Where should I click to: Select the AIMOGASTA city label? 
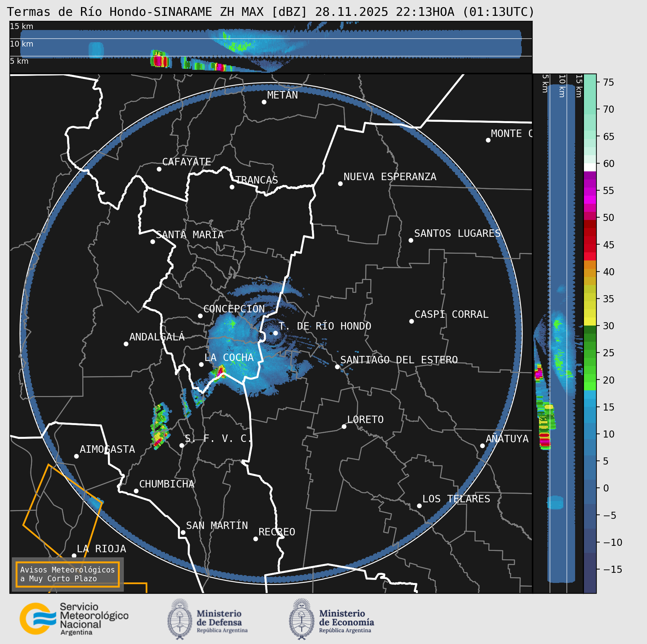point(107,449)
